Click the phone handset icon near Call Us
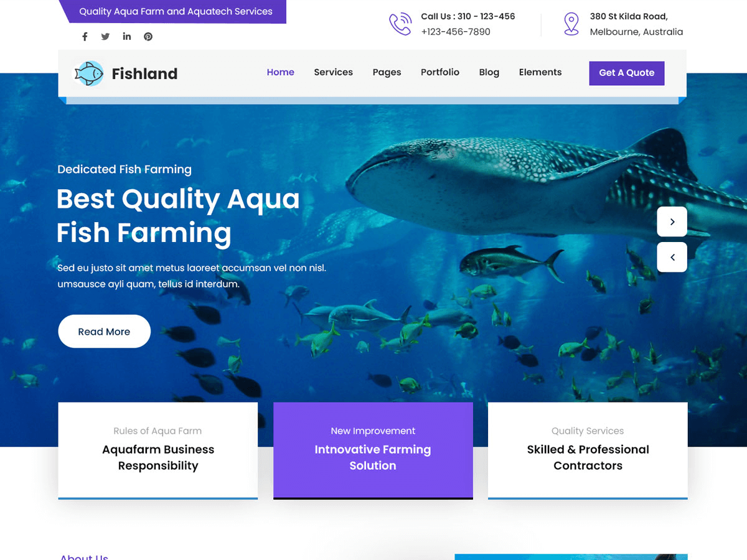Viewport: 747px width, 560px height. click(400, 24)
